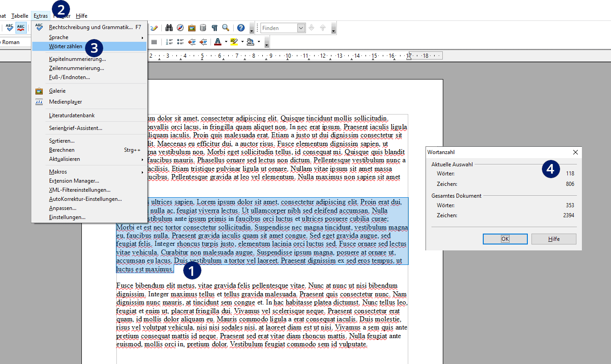Screen dimensions: 611x364
Task: Open the font color dropdown arrow
Action: [226, 42]
